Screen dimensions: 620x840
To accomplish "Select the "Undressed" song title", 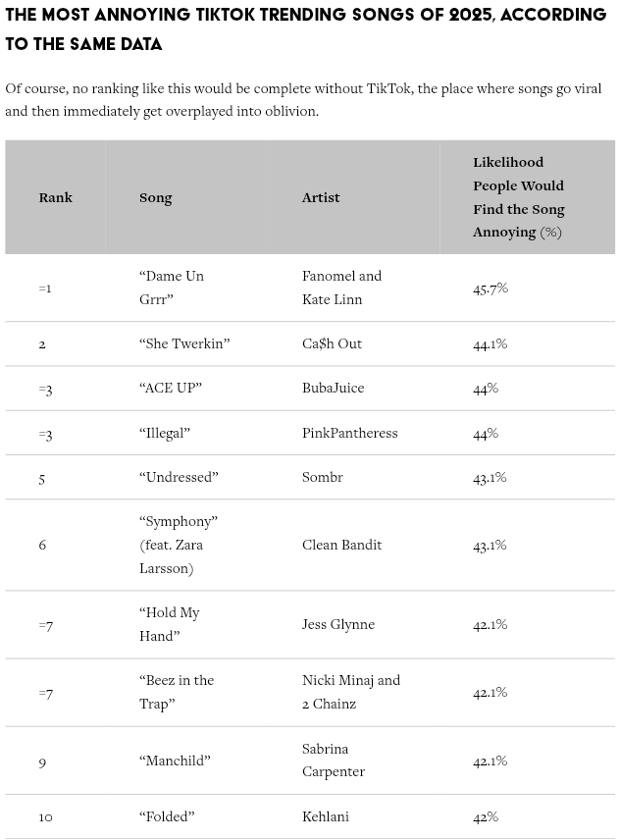I will coord(179,477).
